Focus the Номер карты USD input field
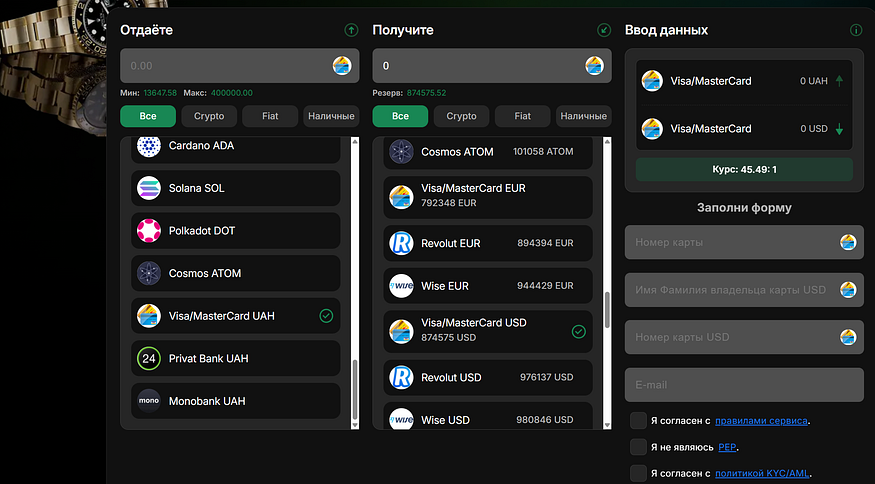Screen dimensions: 875x484 click(744, 337)
